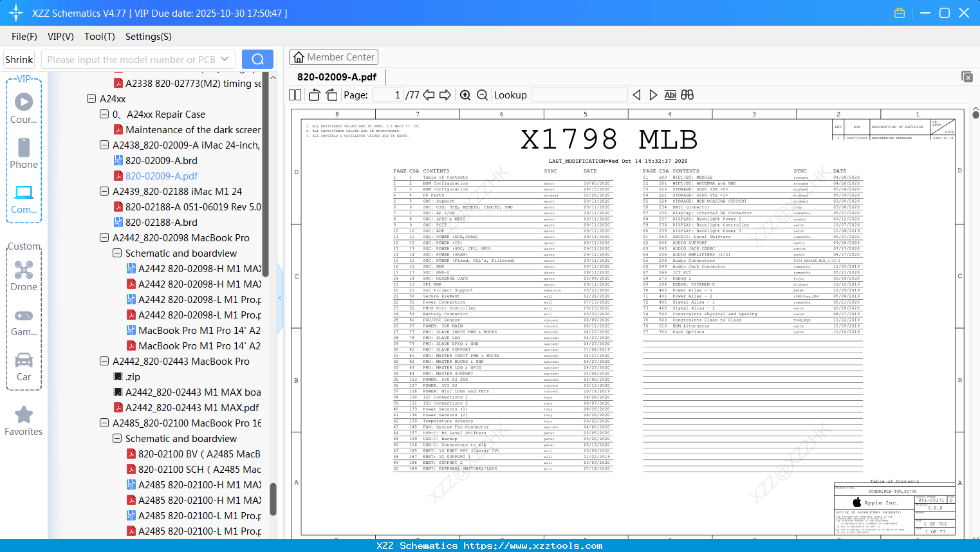Collapse the A2442_820-02098 MacBook Pro node

[x=104, y=238]
